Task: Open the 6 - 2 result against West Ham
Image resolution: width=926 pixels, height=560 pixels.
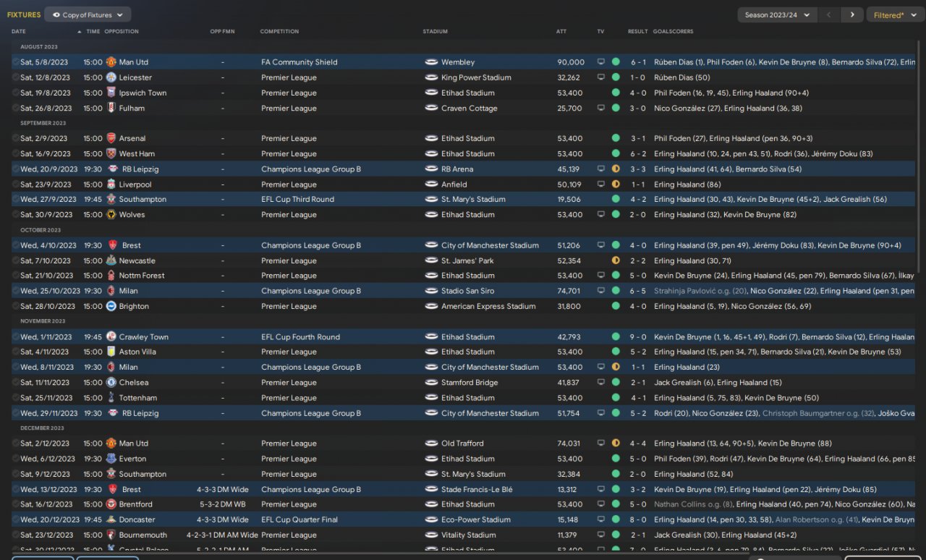Action: coord(637,153)
